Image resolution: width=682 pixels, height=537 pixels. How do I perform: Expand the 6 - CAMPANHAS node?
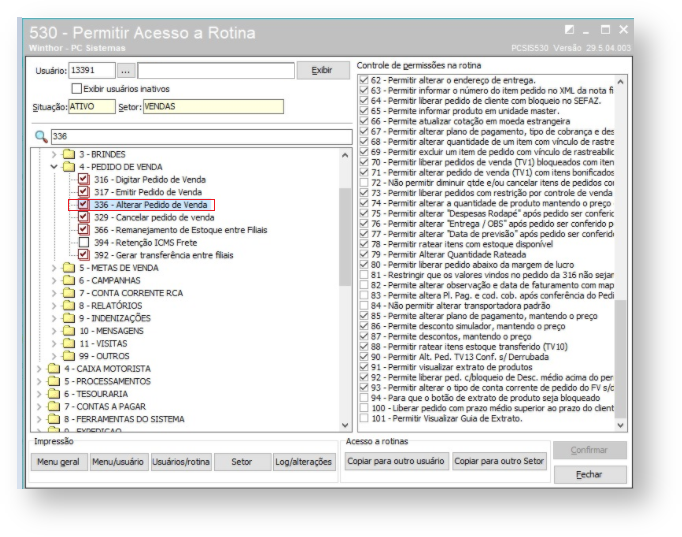coord(54,280)
